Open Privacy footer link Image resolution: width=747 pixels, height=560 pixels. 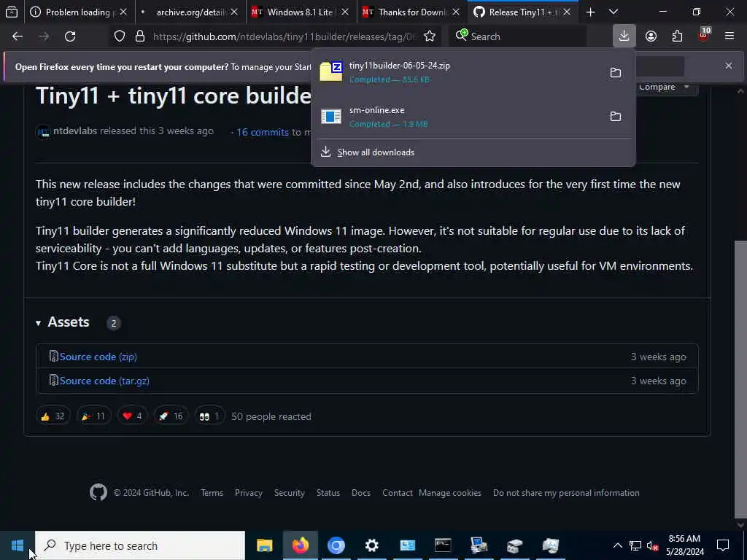tap(249, 493)
